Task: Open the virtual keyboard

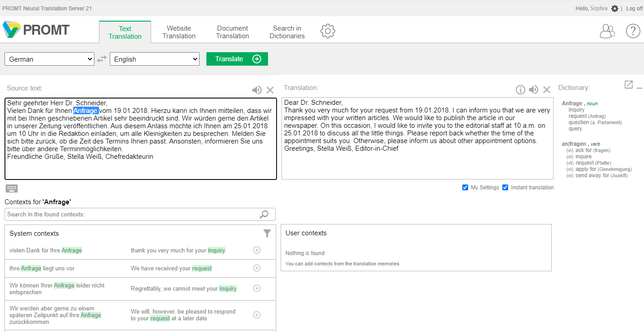Action: (x=12, y=188)
